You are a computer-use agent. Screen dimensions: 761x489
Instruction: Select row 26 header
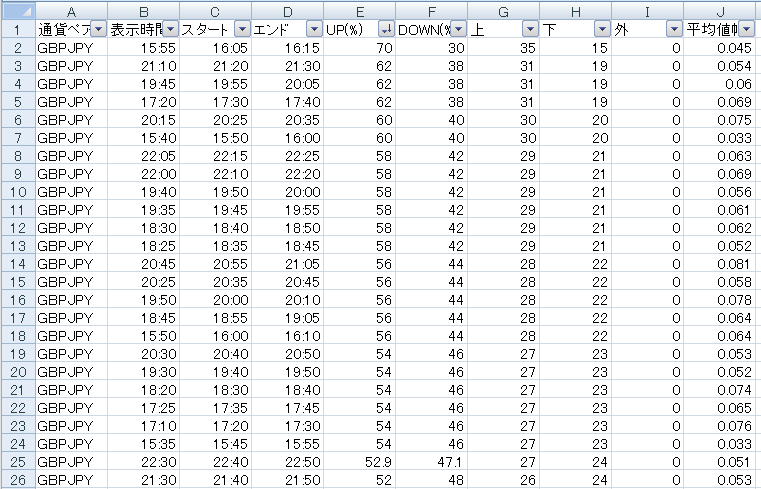click(x=18, y=480)
